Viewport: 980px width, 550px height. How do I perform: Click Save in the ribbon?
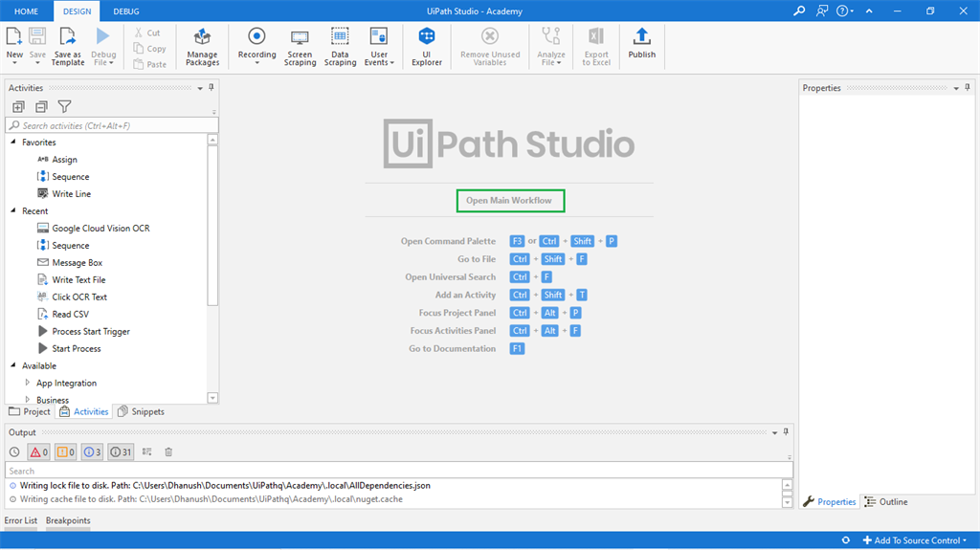(37, 45)
